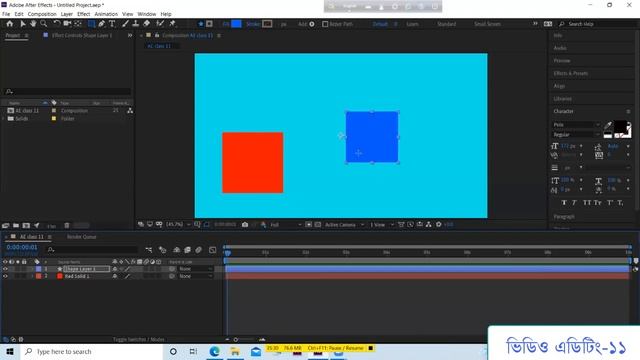The image size is (640, 360).
Task: Open Microsoft Edge from taskbar
Action: [x=214, y=351]
